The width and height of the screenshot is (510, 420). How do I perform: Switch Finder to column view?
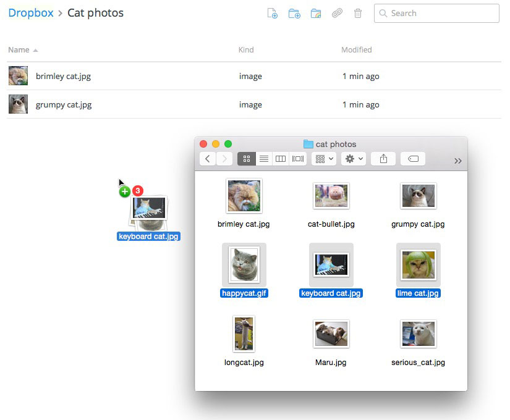point(280,158)
